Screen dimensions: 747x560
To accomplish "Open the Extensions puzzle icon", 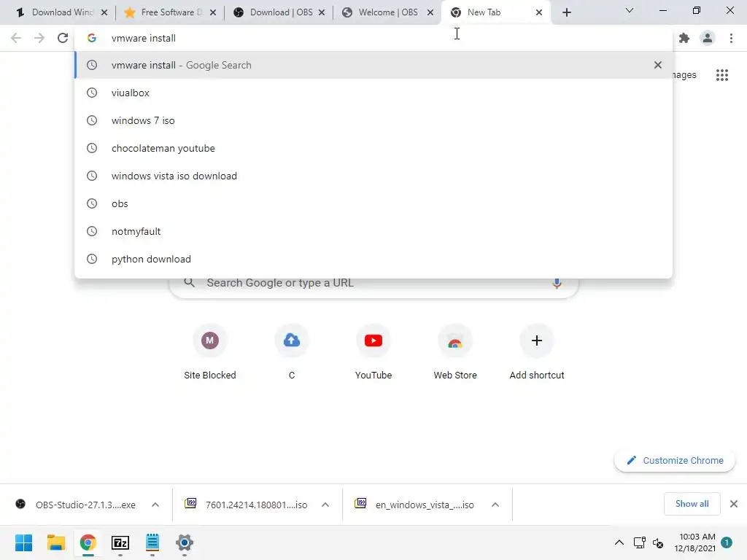I will (684, 38).
